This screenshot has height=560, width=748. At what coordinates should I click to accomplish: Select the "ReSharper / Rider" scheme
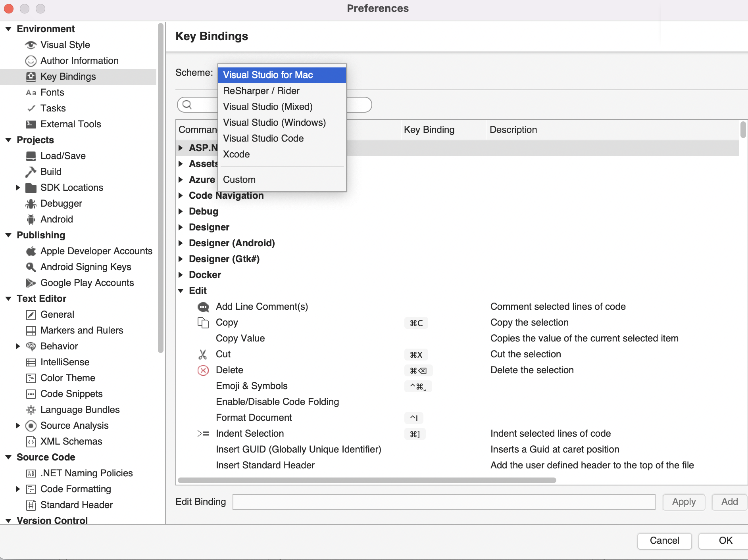pyautogui.click(x=261, y=91)
